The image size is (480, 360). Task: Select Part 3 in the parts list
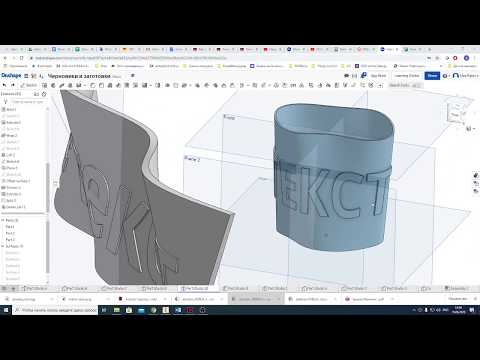pyautogui.click(x=10, y=240)
